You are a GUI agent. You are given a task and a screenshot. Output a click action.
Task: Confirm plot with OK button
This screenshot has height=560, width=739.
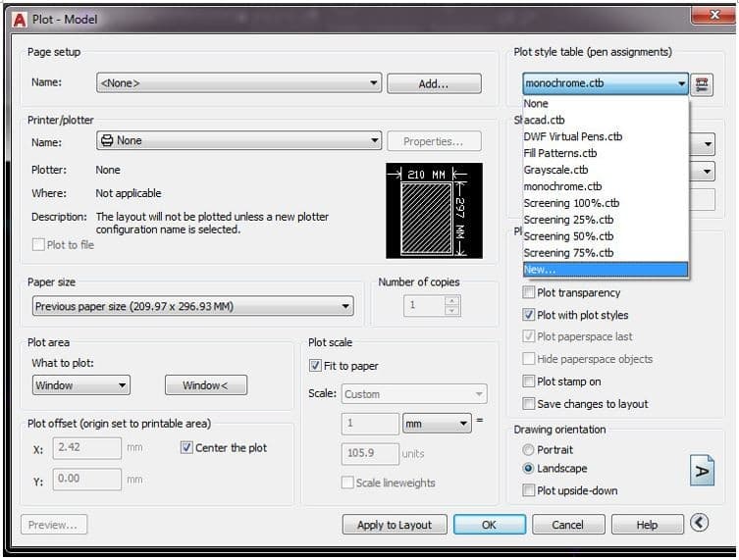(x=490, y=525)
